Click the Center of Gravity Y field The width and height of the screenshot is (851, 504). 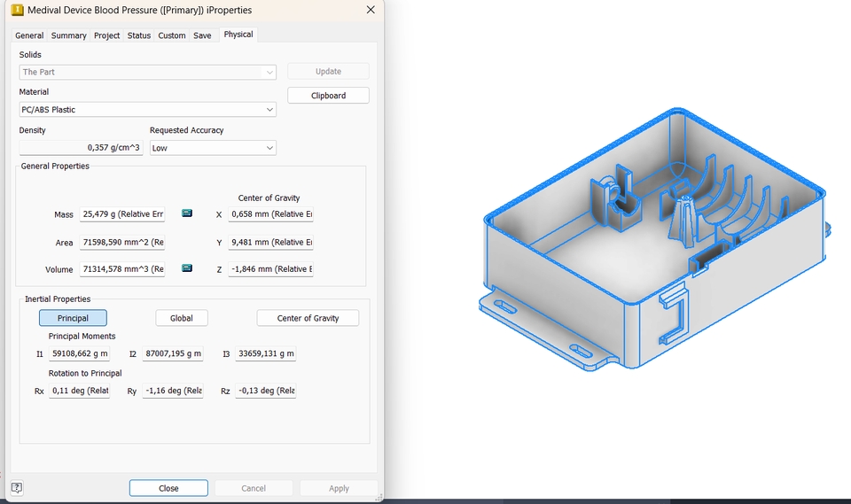(x=271, y=242)
